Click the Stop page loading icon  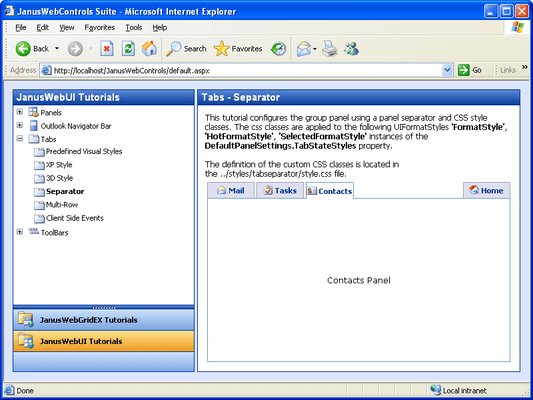point(107,49)
